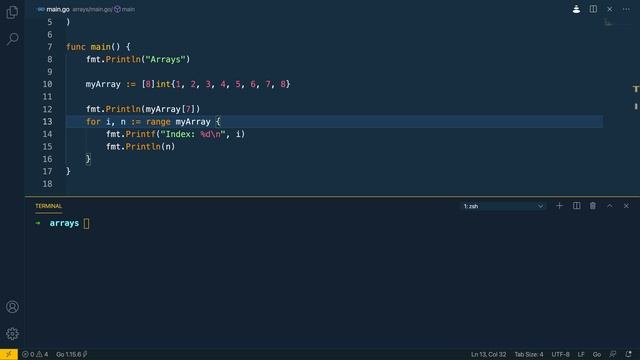This screenshot has width=640, height=360.
Task: Open the Search magnifier in activity bar
Action: click(x=12, y=39)
